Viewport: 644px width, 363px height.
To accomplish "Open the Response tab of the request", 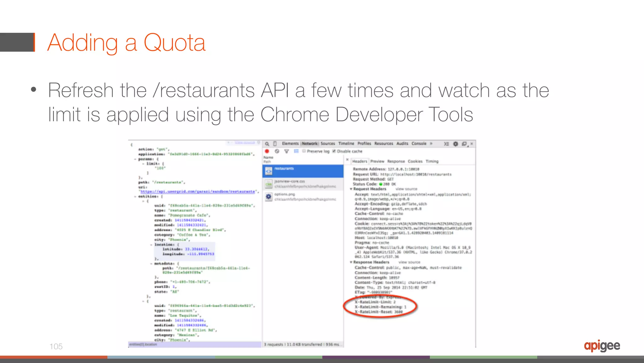I will 396,161.
